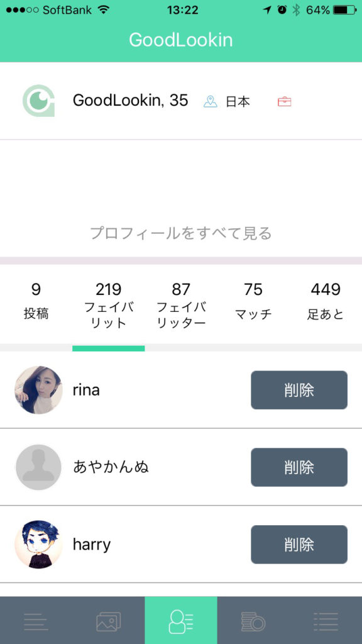Image resolution: width=362 pixels, height=644 pixels.
Task: Open the フェイバリッター tab showing 87
Action: click(x=182, y=301)
